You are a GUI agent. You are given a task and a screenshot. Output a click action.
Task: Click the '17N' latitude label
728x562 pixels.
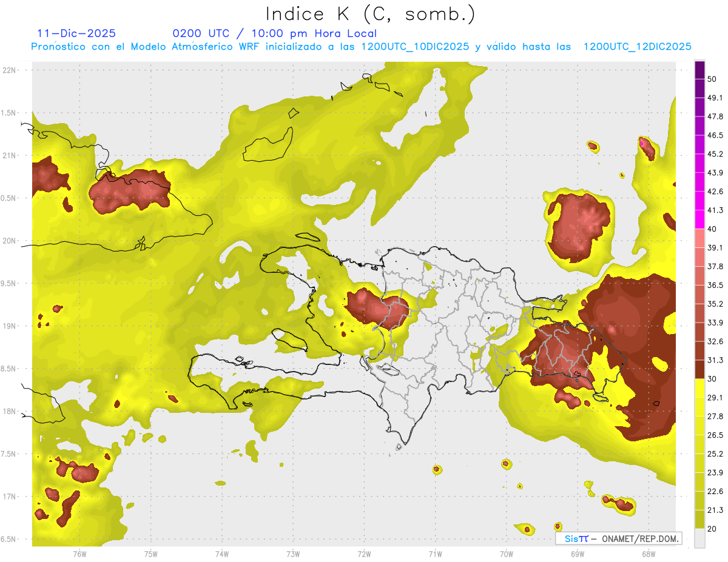click(x=9, y=497)
